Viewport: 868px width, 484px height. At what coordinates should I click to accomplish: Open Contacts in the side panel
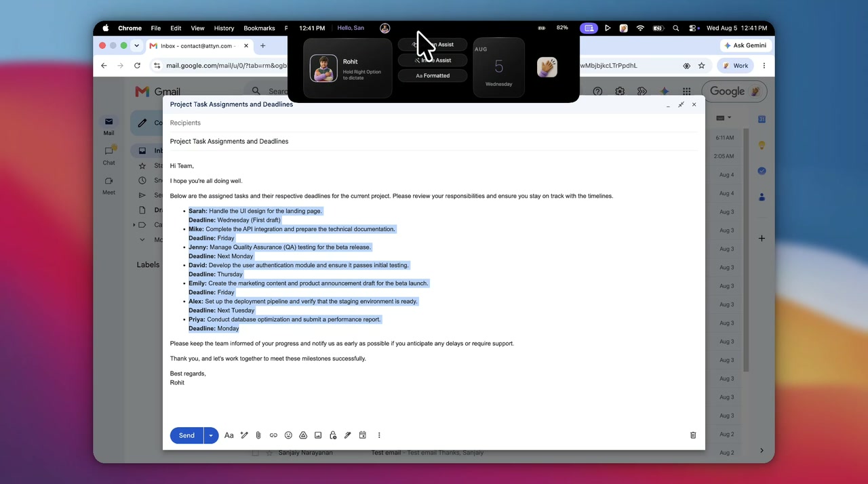point(762,197)
